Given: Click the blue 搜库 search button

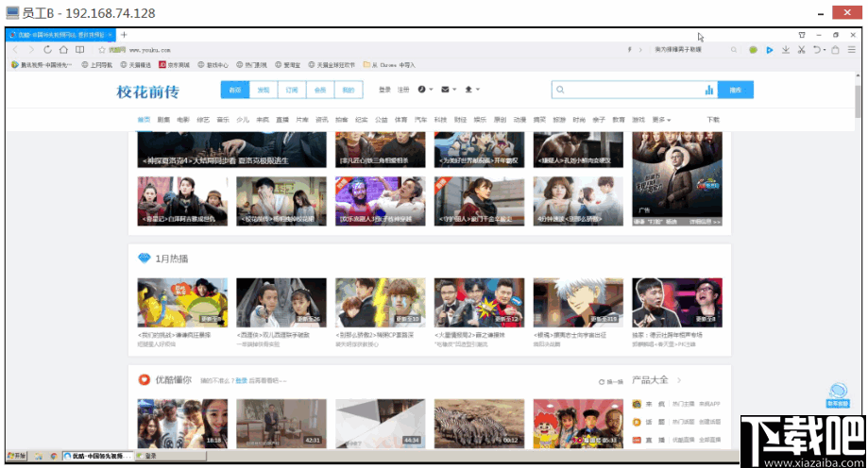Looking at the screenshot, I should [736, 90].
